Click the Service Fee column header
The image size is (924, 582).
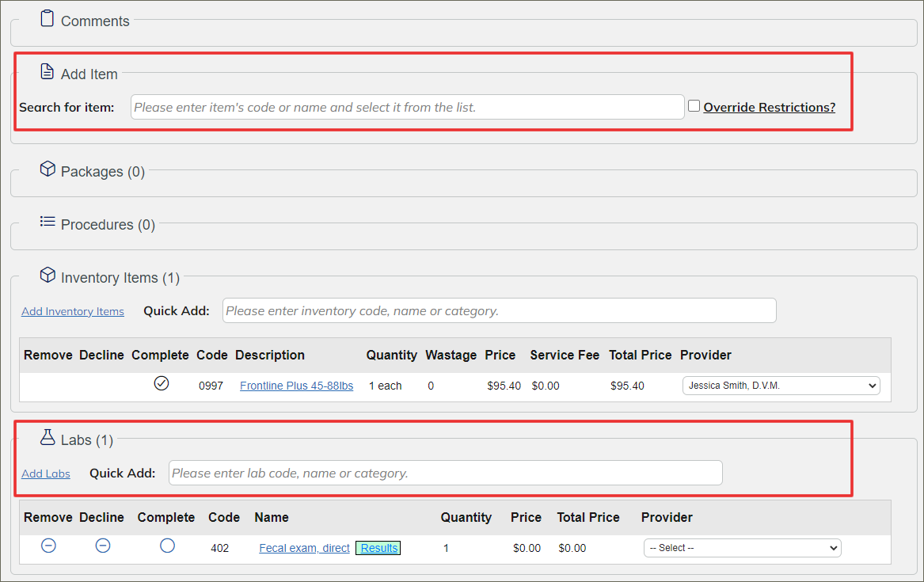[565, 356]
